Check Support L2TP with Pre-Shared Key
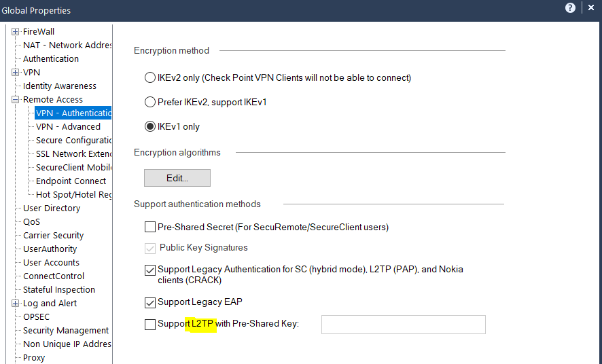This screenshot has width=602, height=364. pos(149,325)
